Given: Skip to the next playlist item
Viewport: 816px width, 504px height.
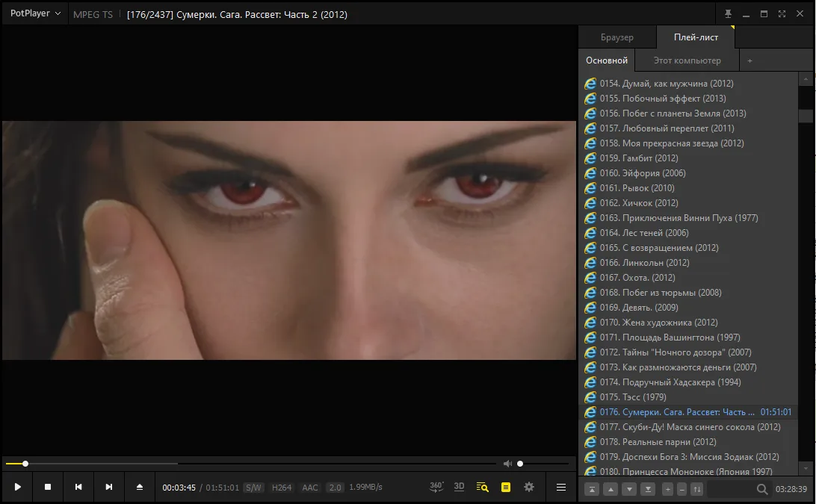Looking at the screenshot, I should click(109, 488).
